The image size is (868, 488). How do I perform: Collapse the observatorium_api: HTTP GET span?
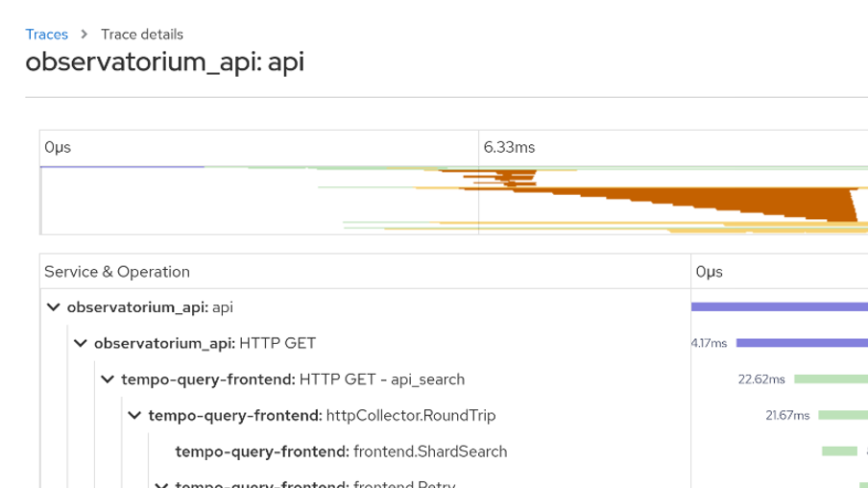click(81, 344)
